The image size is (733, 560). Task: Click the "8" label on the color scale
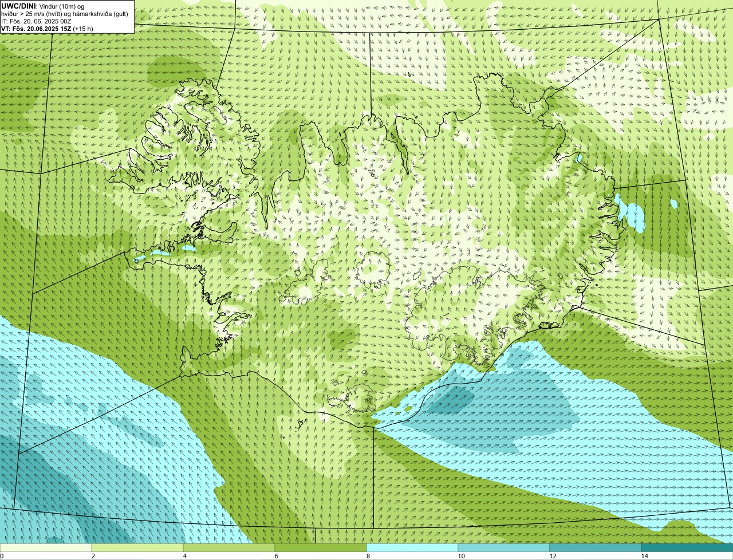click(x=368, y=556)
